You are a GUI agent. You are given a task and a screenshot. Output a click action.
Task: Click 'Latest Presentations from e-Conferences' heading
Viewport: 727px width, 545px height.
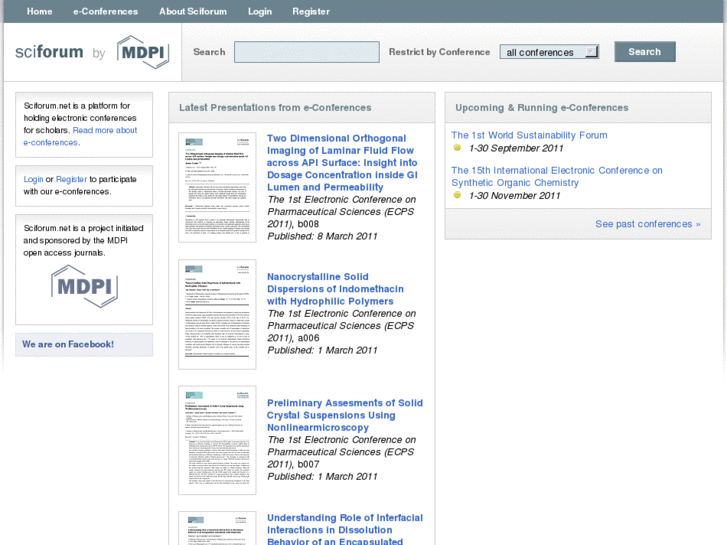tap(275, 108)
